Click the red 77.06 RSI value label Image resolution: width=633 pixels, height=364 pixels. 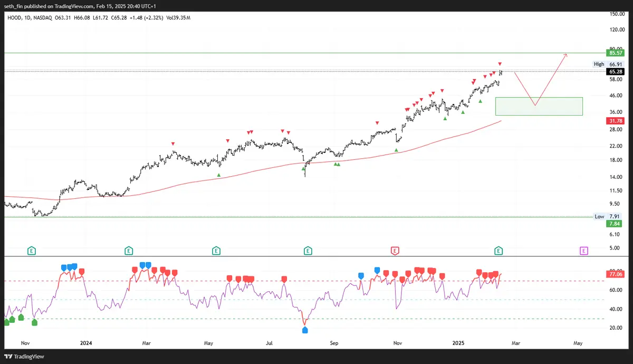(616, 274)
